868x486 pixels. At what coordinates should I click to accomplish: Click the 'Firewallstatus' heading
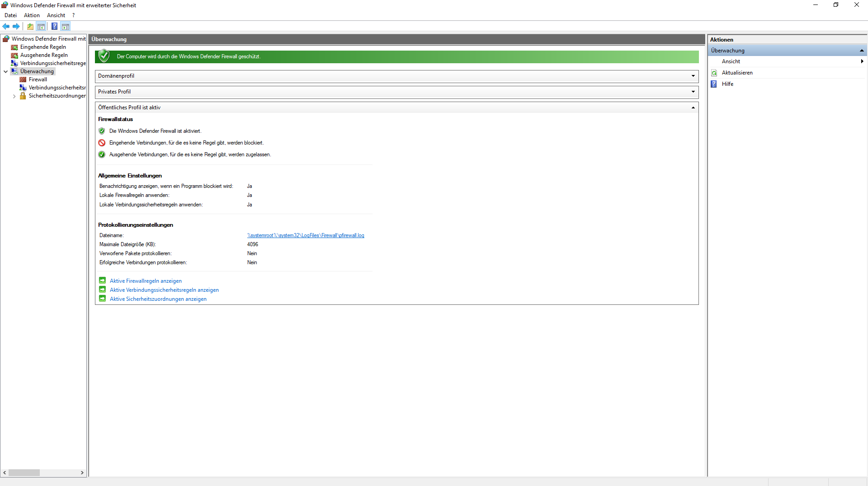coord(115,119)
